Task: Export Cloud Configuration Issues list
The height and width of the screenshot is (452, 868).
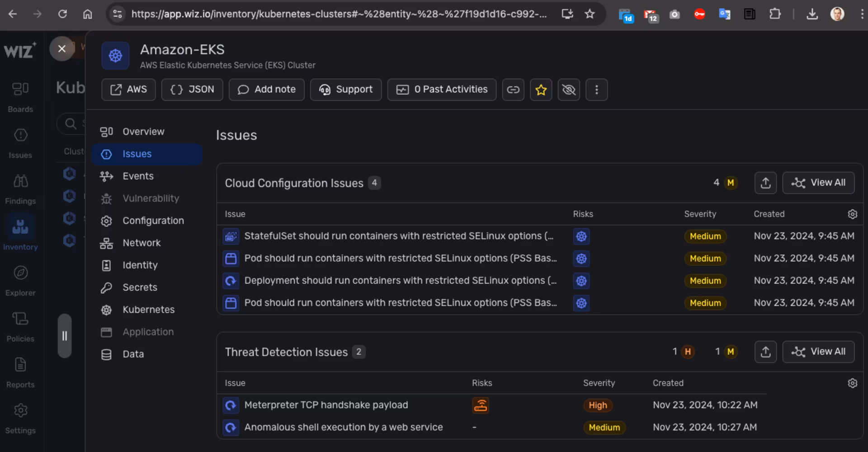Action: pos(765,183)
